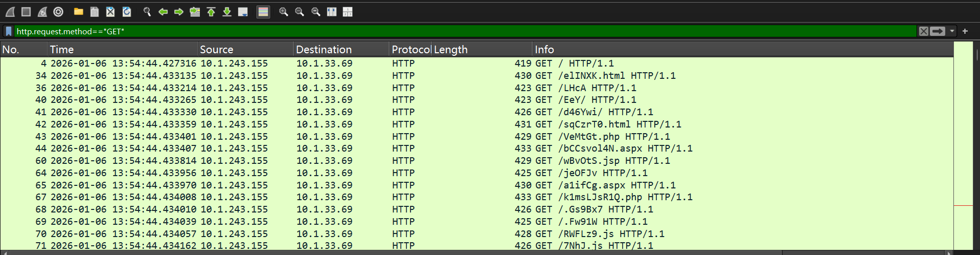The image size is (980, 255).
Task: Sort by the Protocol column header
Action: (411, 50)
